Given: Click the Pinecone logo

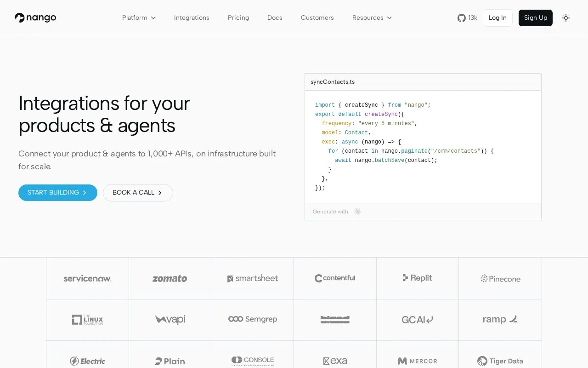Looking at the screenshot, I should [x=500, y=279].
